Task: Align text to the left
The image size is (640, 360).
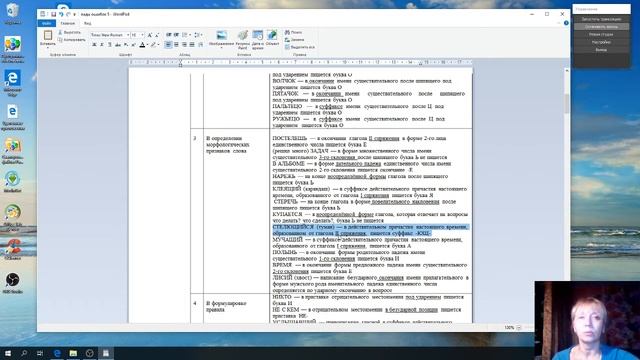Action: pos(169,44)
